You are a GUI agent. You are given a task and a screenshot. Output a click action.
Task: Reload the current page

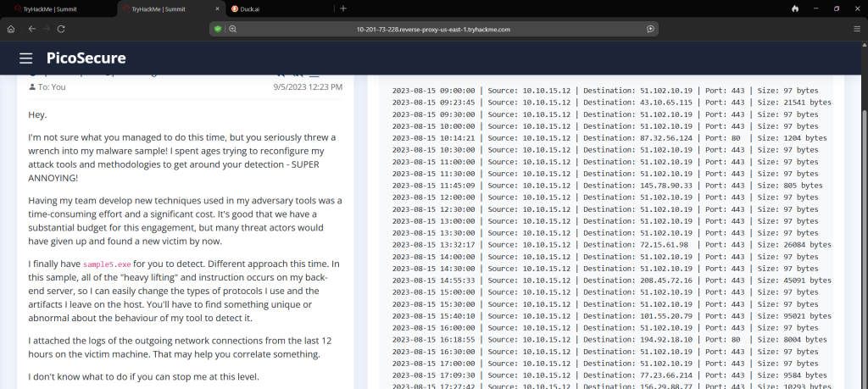[61, 28]
